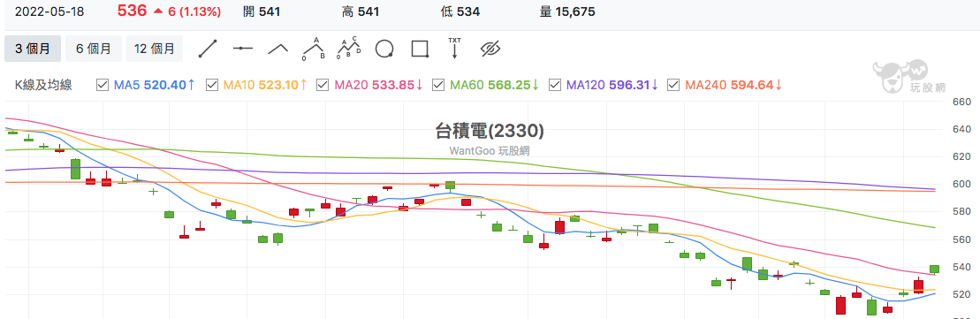
Task: Click the K線及均線 label
Action: point(43,85)
